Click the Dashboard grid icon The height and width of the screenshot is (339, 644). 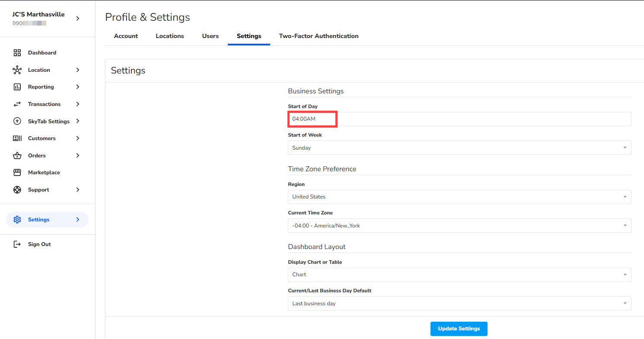[x=17, y=53]
